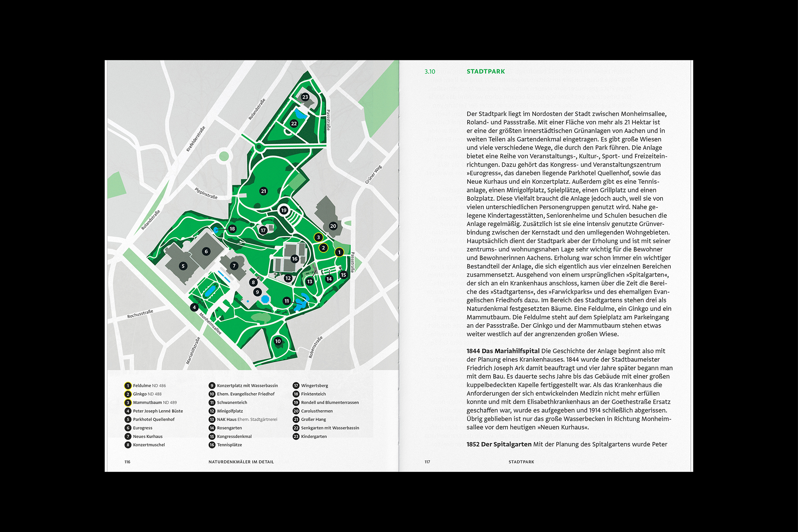Click yellow-ringed marker 3 on the map
This screenshot has height=532, width=798.
(318, 237)
